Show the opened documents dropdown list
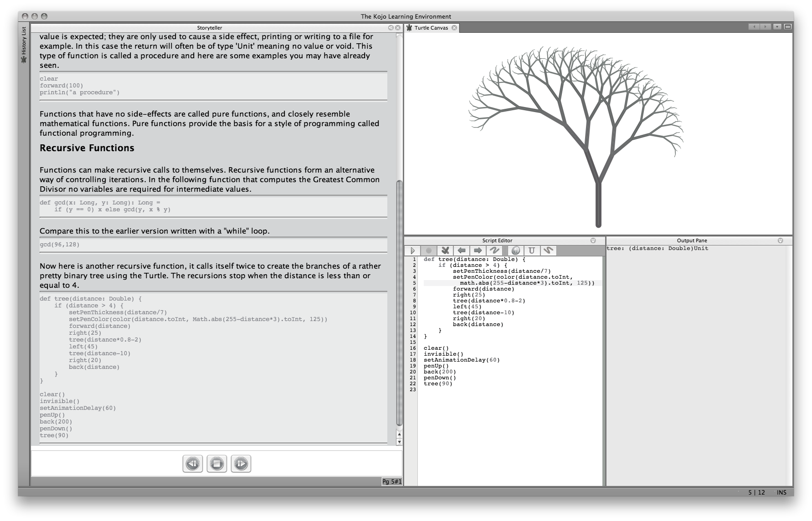This screenshot has height=521, width=812. tap(777, 27)
